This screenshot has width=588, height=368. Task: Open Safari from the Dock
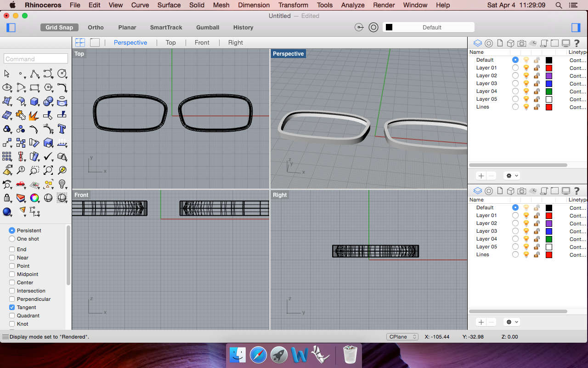(258, 355)
